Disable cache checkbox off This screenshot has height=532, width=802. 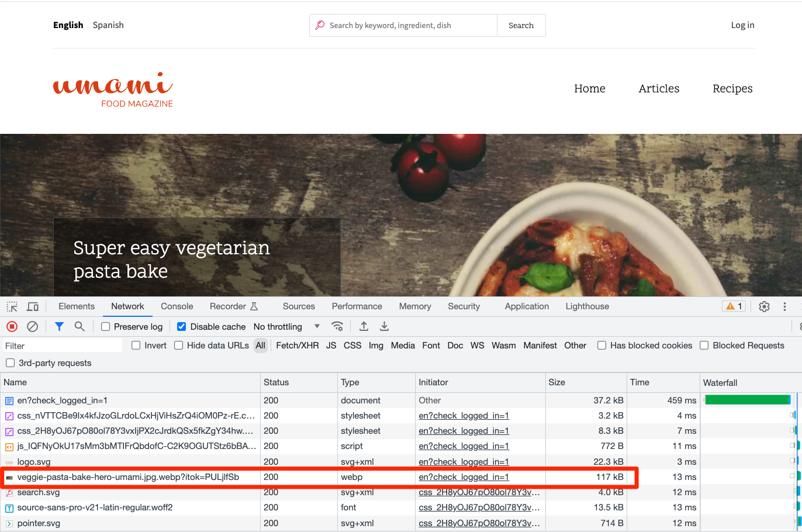[181, 326]
